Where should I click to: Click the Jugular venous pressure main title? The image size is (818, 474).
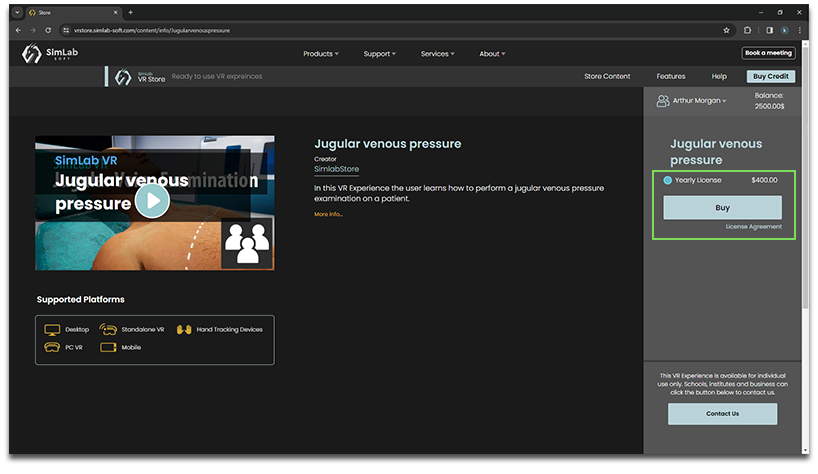pos(387,144)
